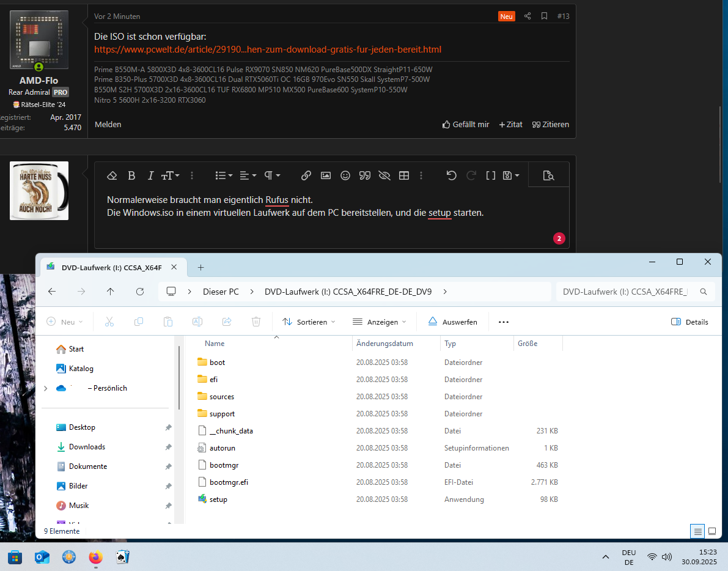Sort by Größe column header
The height and width of the screenshot is (571, 728).
528,344
